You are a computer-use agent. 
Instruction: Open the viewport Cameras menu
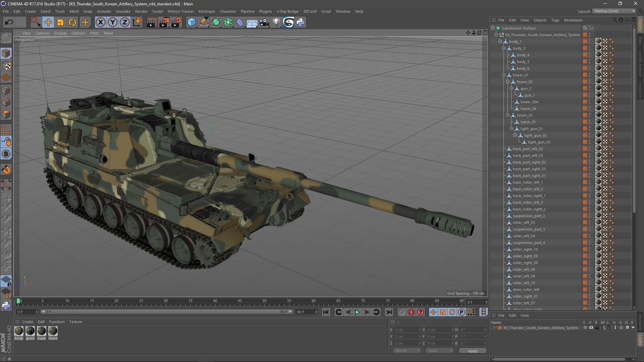42,33
